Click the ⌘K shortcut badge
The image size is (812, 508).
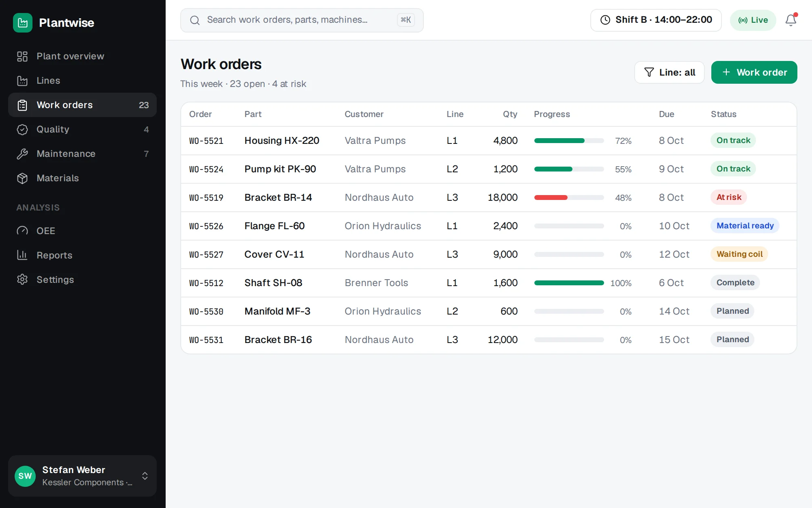click(406, 20)
